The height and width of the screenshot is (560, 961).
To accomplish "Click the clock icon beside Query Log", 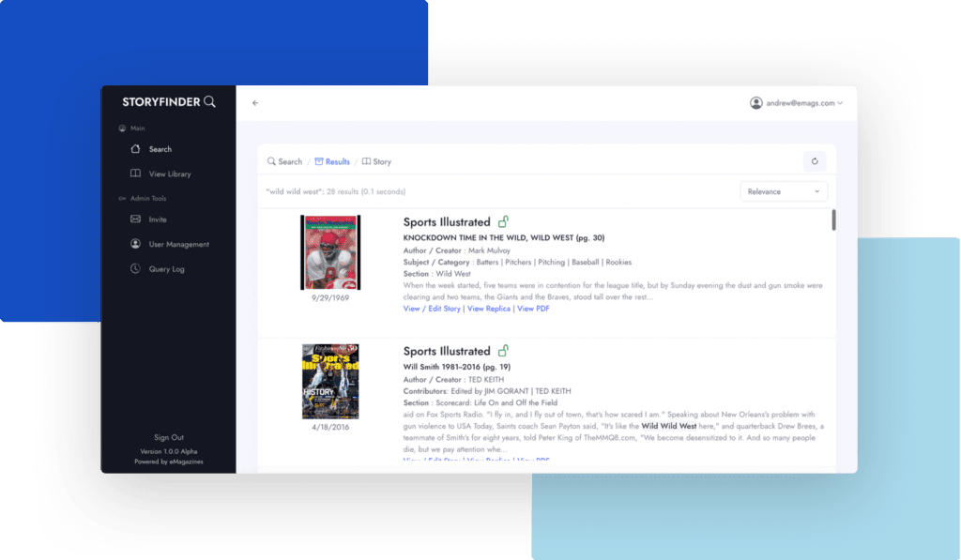I will 135,268.
